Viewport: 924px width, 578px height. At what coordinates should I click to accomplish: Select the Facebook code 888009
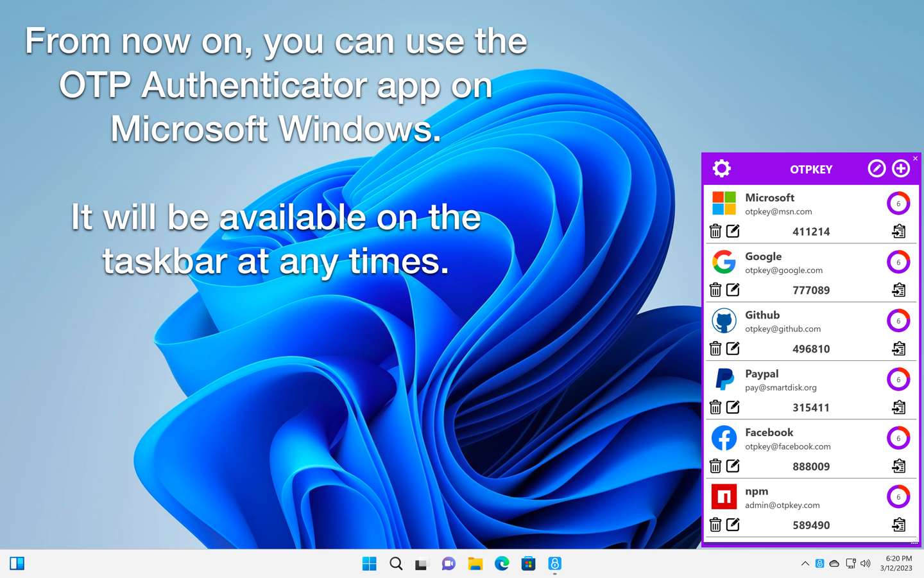point(811,467)
